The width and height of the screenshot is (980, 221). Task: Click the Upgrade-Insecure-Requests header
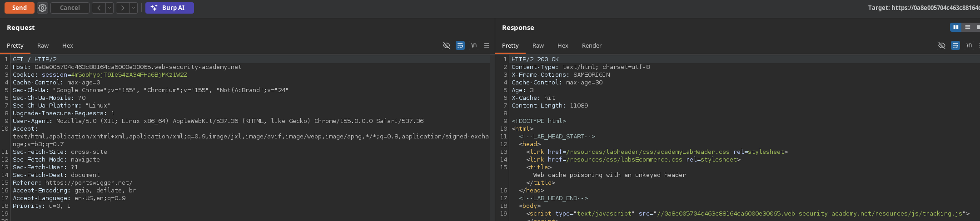tap(64, 113)
